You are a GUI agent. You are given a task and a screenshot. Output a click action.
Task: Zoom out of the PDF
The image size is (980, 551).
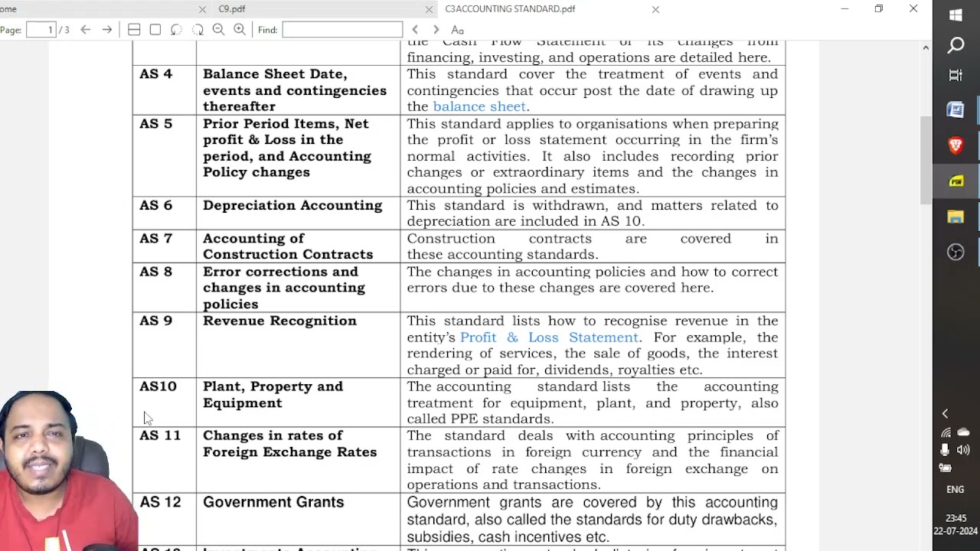218,30
